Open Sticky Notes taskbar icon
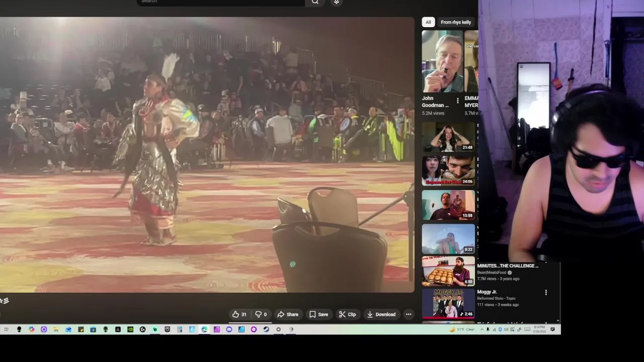Screen dimensions: 644x362 coord(81,329)
